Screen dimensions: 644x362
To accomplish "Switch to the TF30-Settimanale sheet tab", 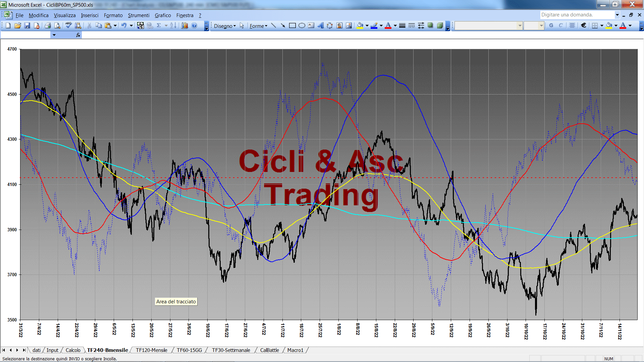I will 231,350.
